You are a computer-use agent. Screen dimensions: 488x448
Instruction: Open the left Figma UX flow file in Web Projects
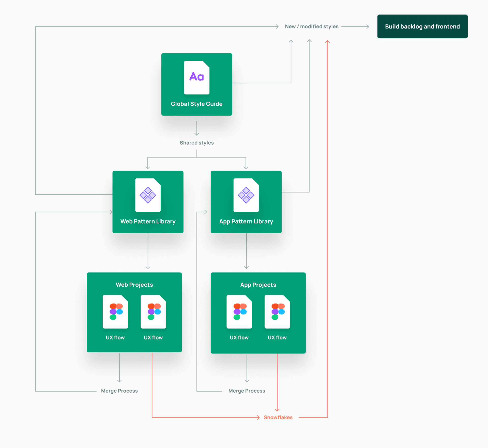coord(115,312)
